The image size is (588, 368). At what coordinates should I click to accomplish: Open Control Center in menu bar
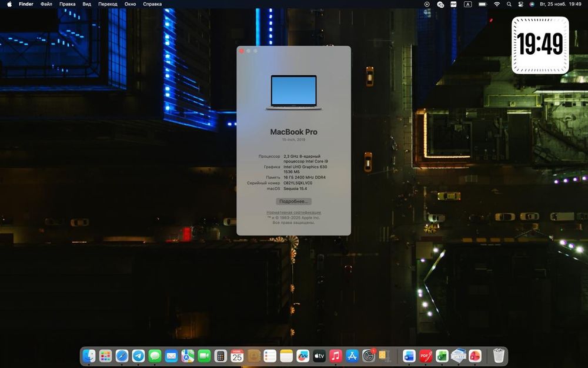(x=520, y=4)
